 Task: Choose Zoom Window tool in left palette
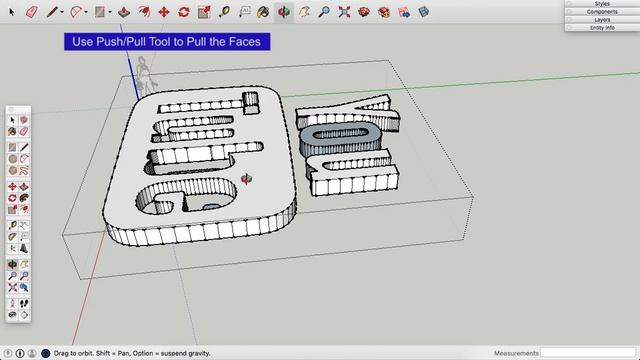24,276
